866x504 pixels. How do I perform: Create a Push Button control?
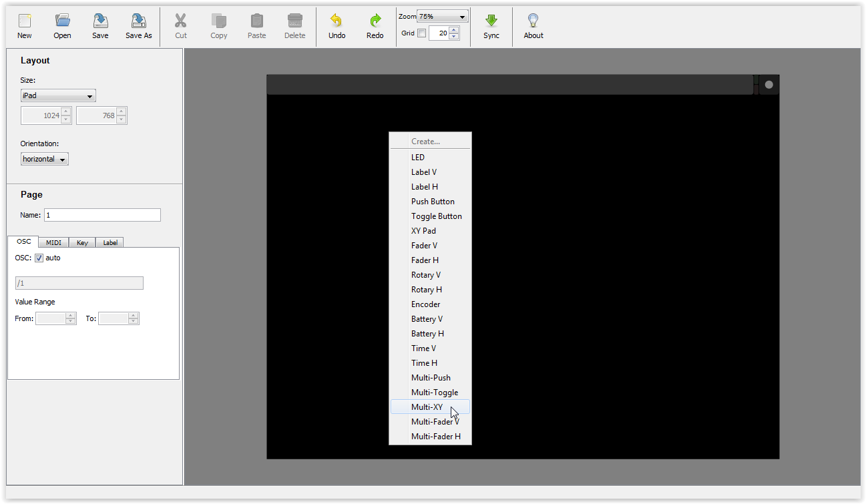430,202
